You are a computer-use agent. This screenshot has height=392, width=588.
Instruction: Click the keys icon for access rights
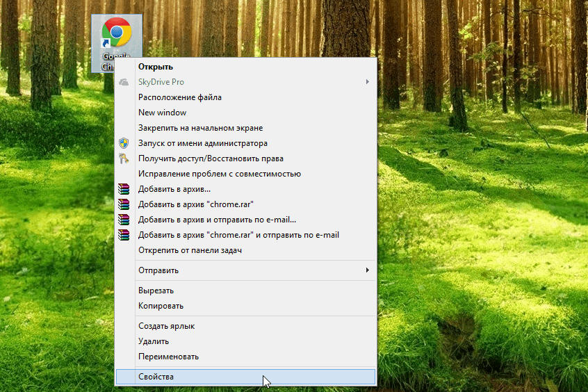(x=124, y=158)
